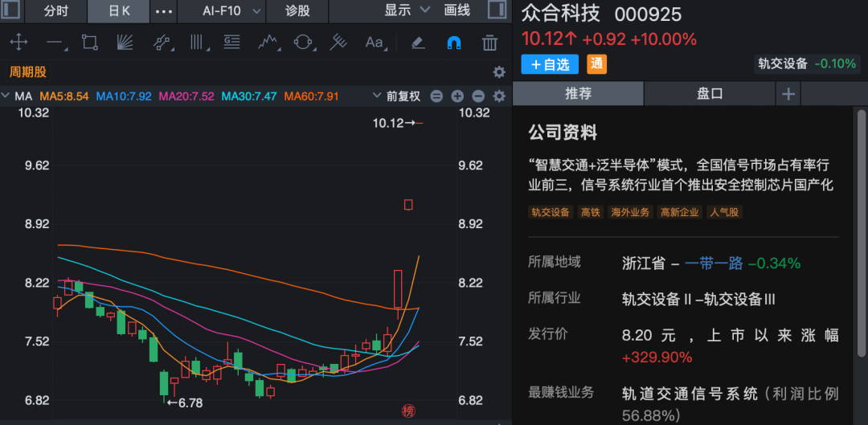Screen dimensions: 868x425
Task: Expand the 显示 display dropdown
Action: coord(405,11)
